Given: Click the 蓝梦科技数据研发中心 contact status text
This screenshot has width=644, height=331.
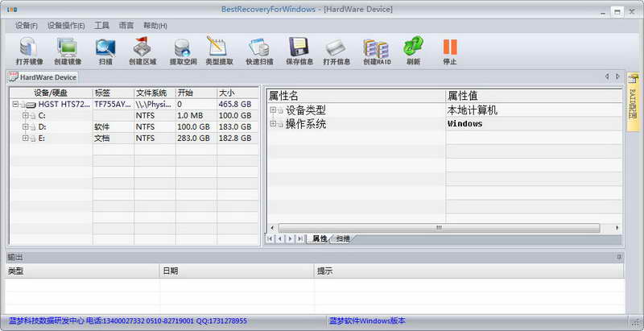Looking at the screenshot, I should click(x=128, y=321).
